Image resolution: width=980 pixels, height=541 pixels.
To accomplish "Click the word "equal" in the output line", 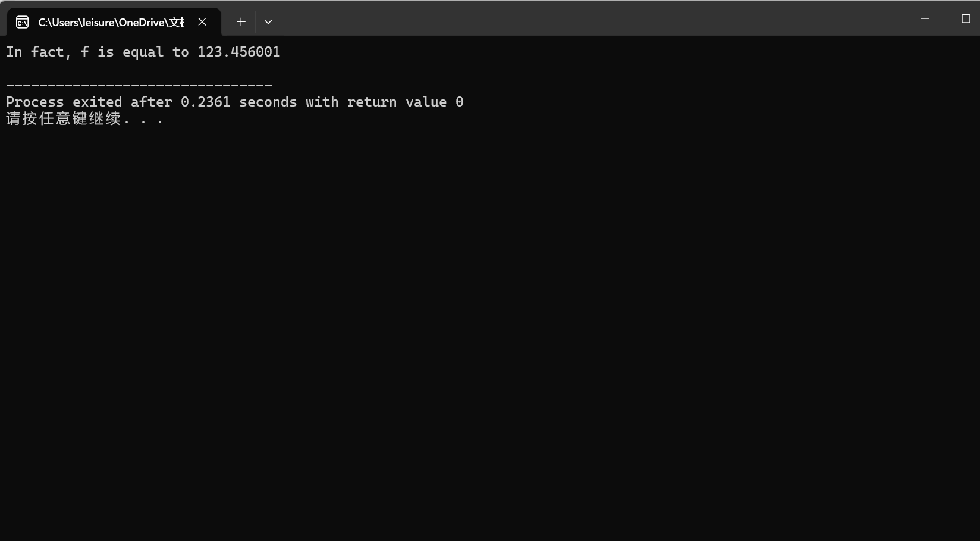I will [x=143, y=52].
